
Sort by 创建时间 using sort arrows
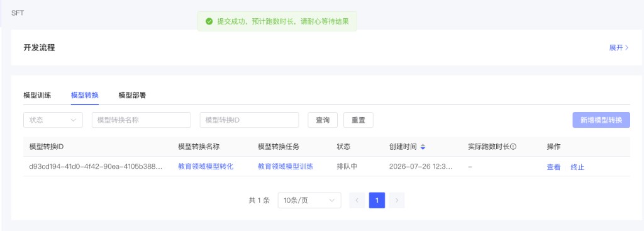click(423, 147)
